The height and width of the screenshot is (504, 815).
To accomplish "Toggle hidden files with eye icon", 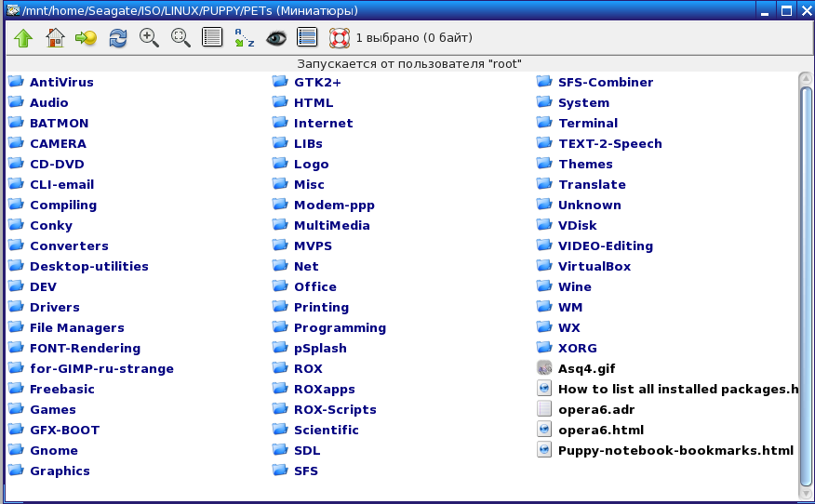I will (x=275, y=38).
